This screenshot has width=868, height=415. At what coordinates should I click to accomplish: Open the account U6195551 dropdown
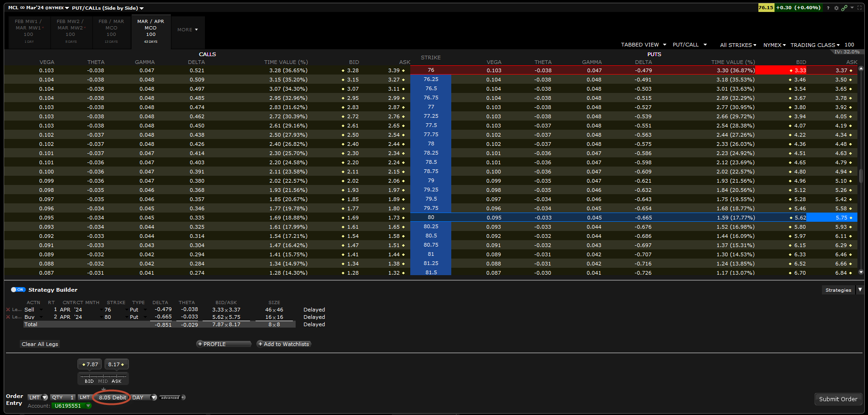88,406
